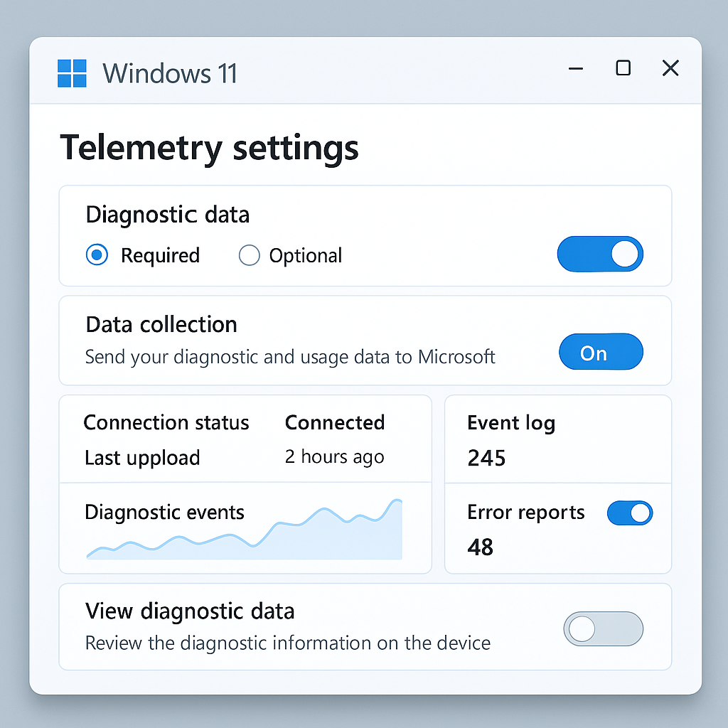This screenshot has height=728, width=728.
Task: Select the Required diagnostic data option
Action: (97, 255)
